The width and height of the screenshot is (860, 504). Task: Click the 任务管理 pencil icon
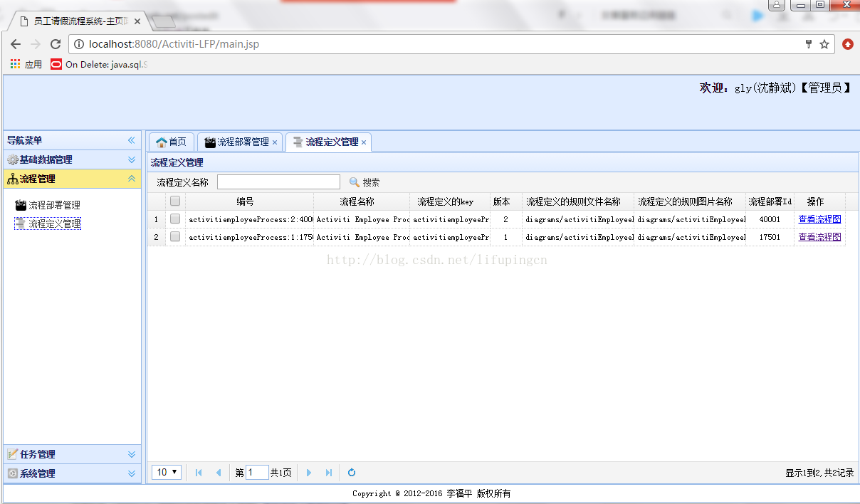point(13,454)
